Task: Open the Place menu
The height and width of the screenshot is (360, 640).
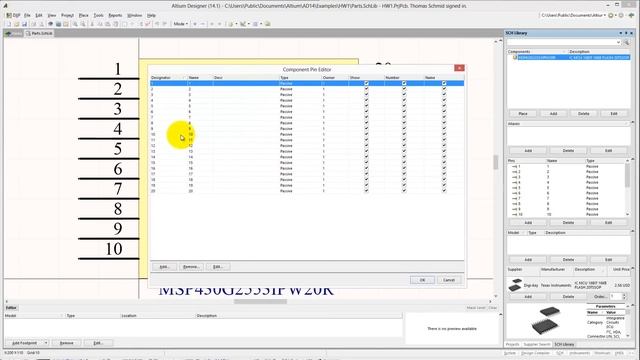Action: pos(84,15)
